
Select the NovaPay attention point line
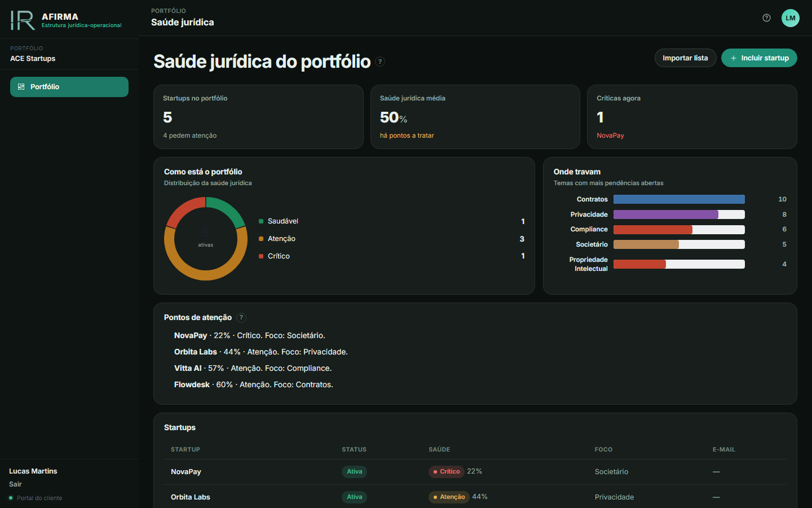tap(250, 335)
